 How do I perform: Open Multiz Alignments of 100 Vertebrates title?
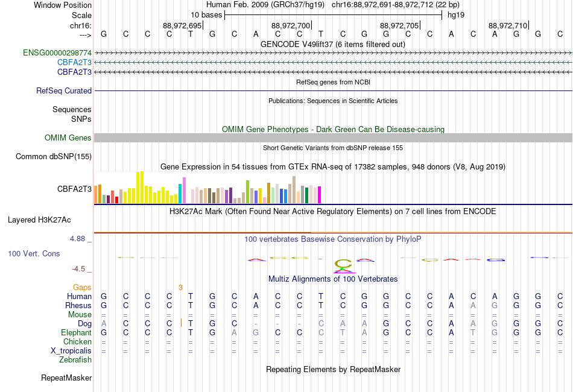[x=333, y=279]
